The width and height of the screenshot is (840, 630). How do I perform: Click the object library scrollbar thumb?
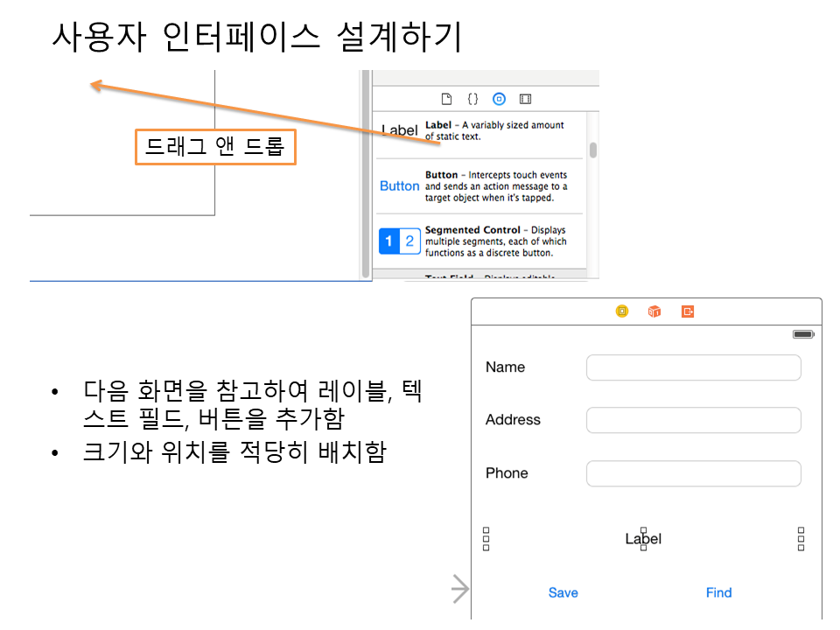593,150
